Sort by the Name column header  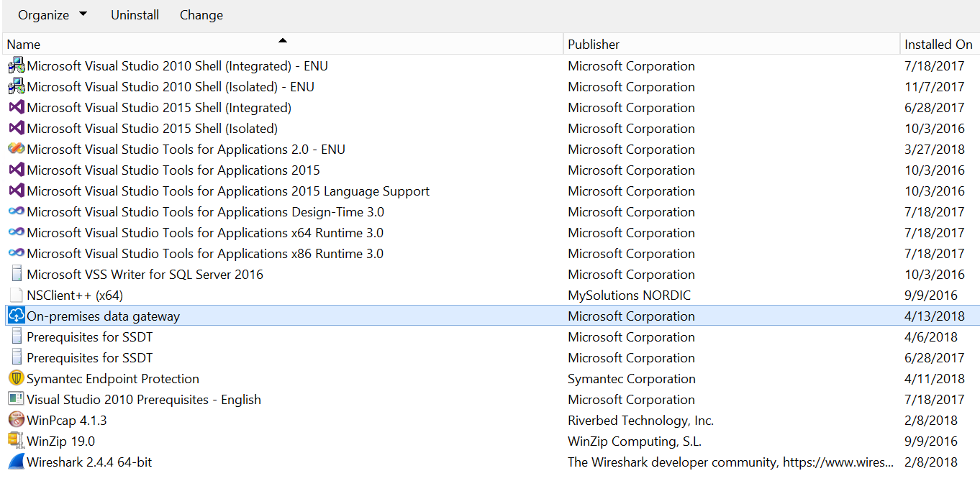click(283, 44)
